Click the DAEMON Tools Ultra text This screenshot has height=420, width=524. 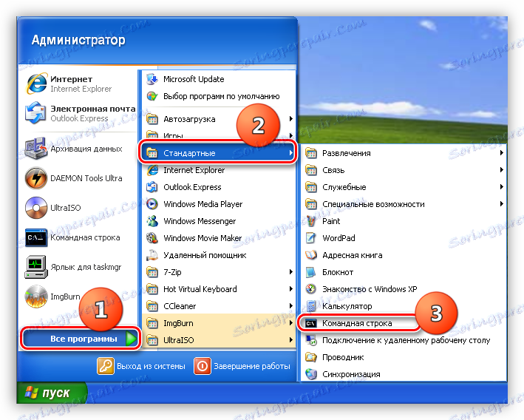[x=86, y=178]
